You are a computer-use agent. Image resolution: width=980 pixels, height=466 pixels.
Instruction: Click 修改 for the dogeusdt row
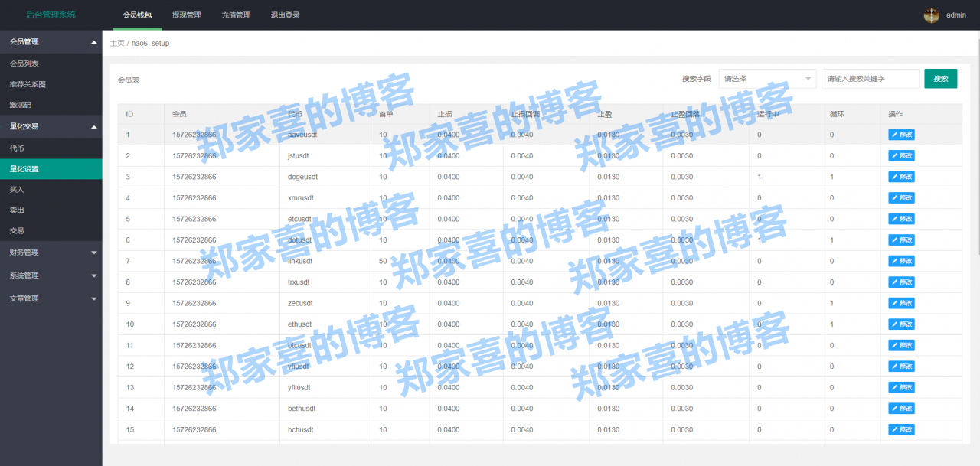901,177
